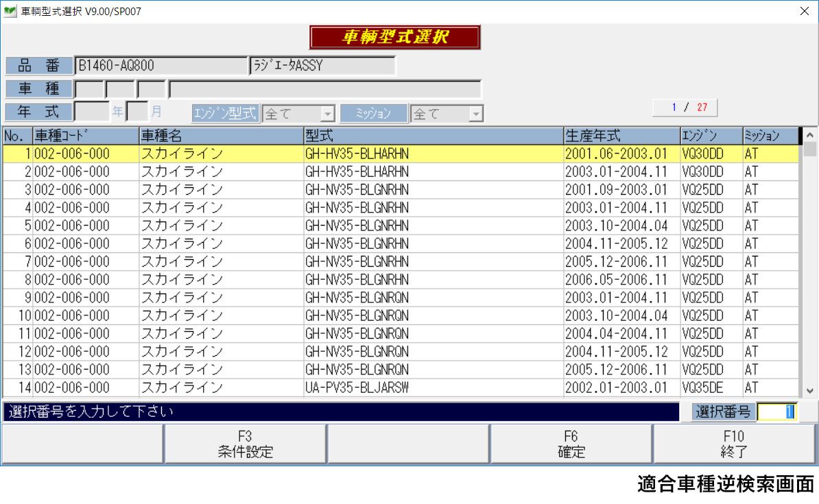
Task: Select row 12 GH-NV35-BLGNRQN 2004.11-2005.12
Action: [x=401, y=352]
